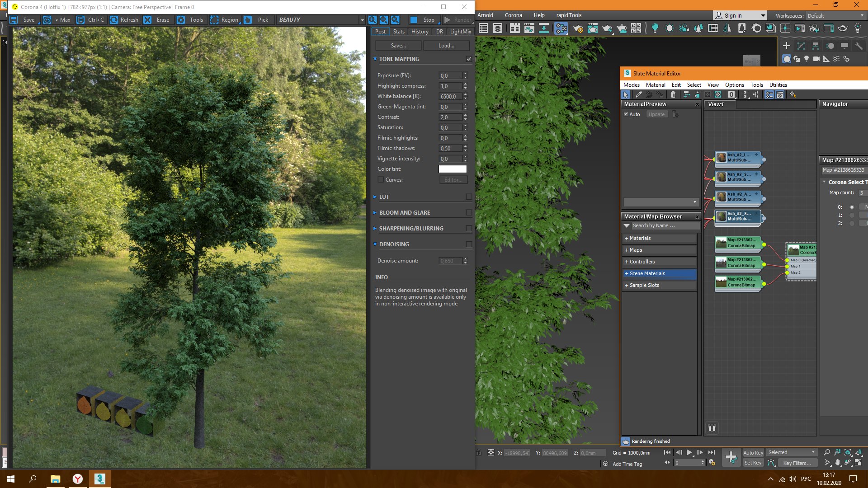Click the Exposure (EV) value field
The width and height of the screenshot is (868, 488).
pos(450,75)
